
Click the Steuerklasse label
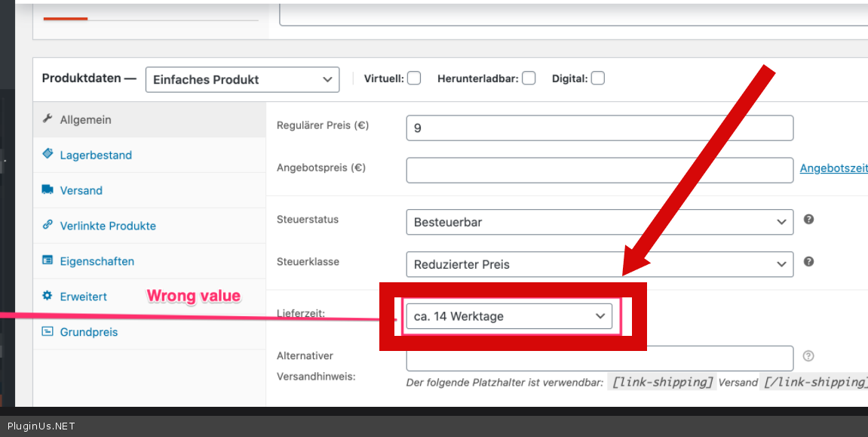point(308,261)
